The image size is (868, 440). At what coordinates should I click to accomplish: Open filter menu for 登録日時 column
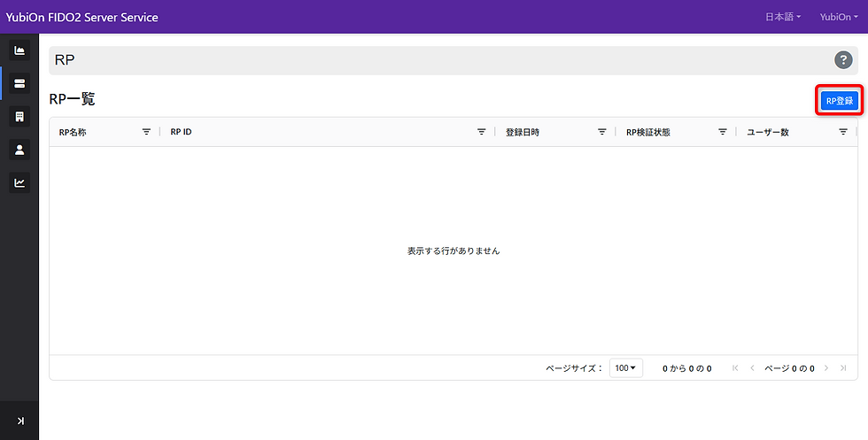coord(601,132)
